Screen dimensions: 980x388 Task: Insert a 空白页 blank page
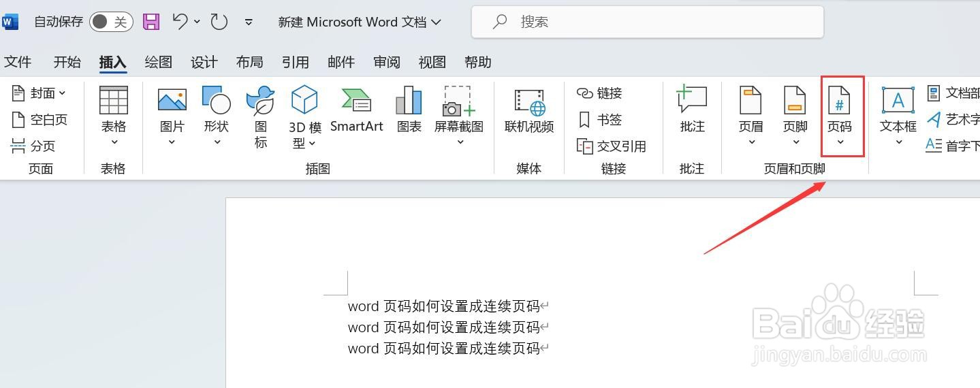point(39,120)
